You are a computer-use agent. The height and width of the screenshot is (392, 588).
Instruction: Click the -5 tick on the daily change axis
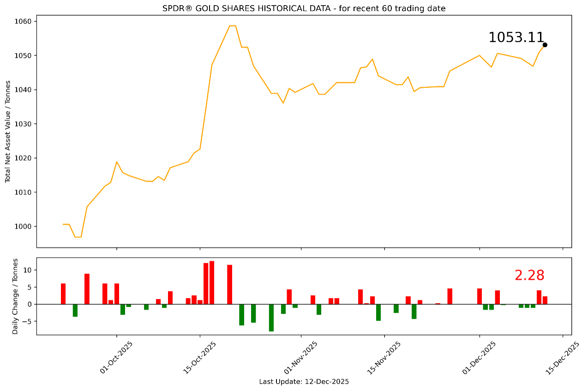click(27, 322)
